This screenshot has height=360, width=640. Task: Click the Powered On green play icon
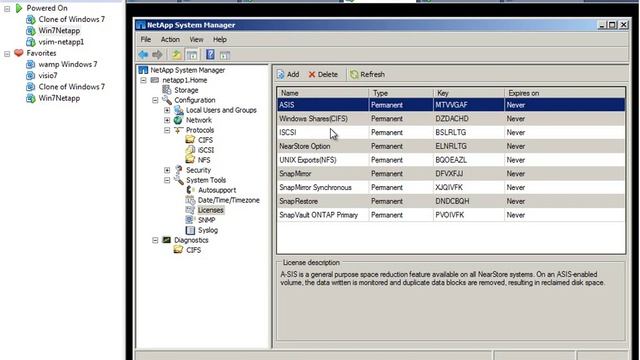19,8
